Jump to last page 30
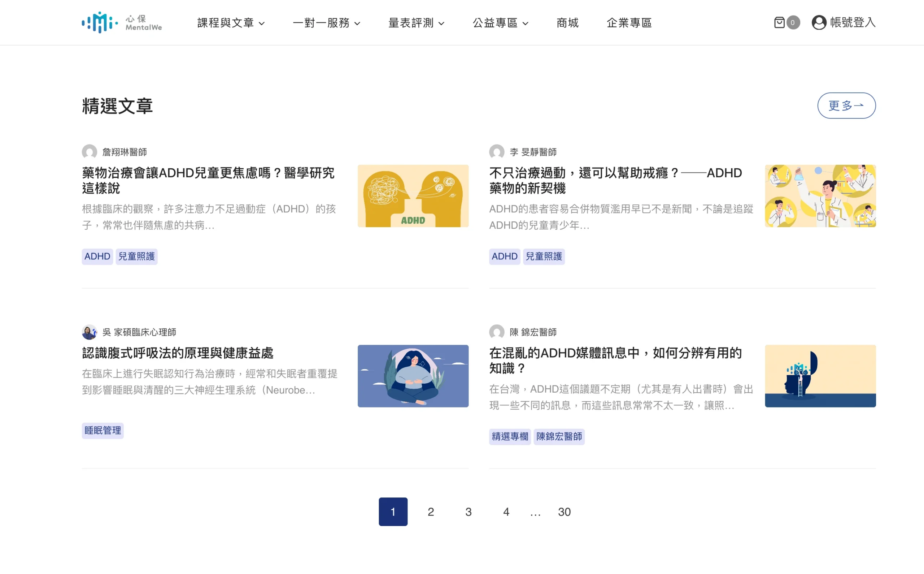The width and height of the screenshot is (924, 574). pos(564,512)
